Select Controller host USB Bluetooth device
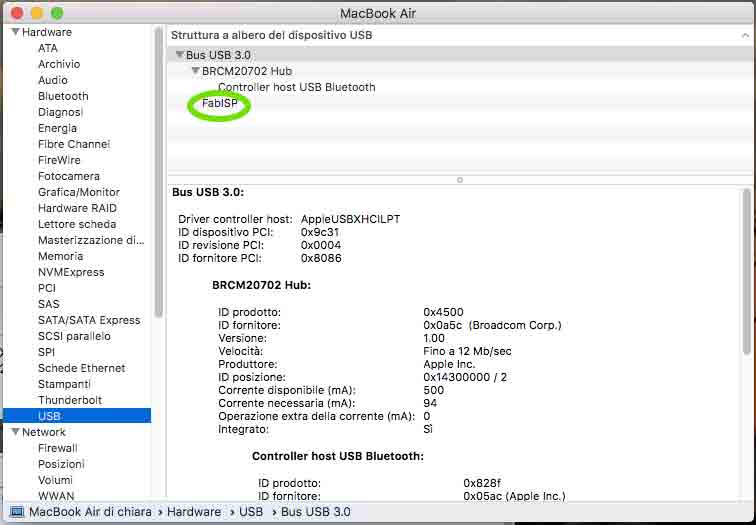 tap(296, 87)
